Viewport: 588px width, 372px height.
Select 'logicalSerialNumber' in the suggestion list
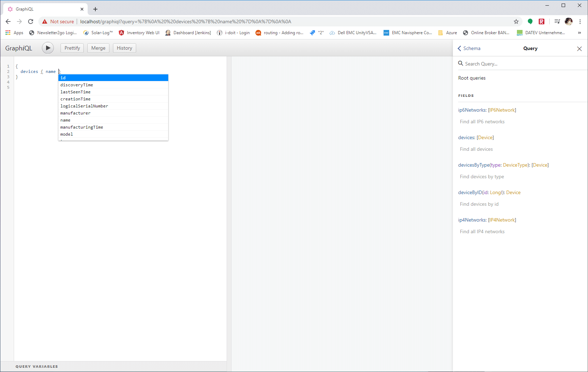coord(84,106)
